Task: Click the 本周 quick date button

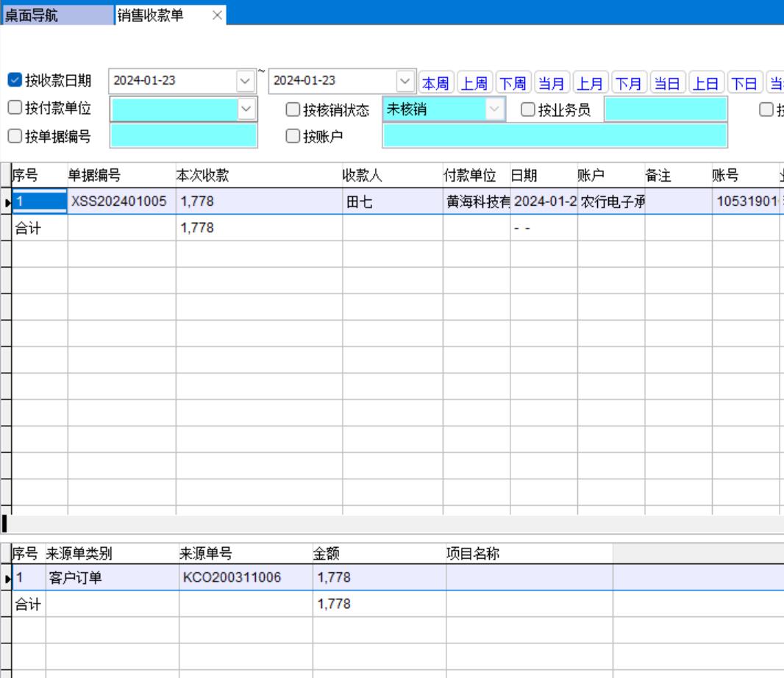Action: tap(435, 83)
